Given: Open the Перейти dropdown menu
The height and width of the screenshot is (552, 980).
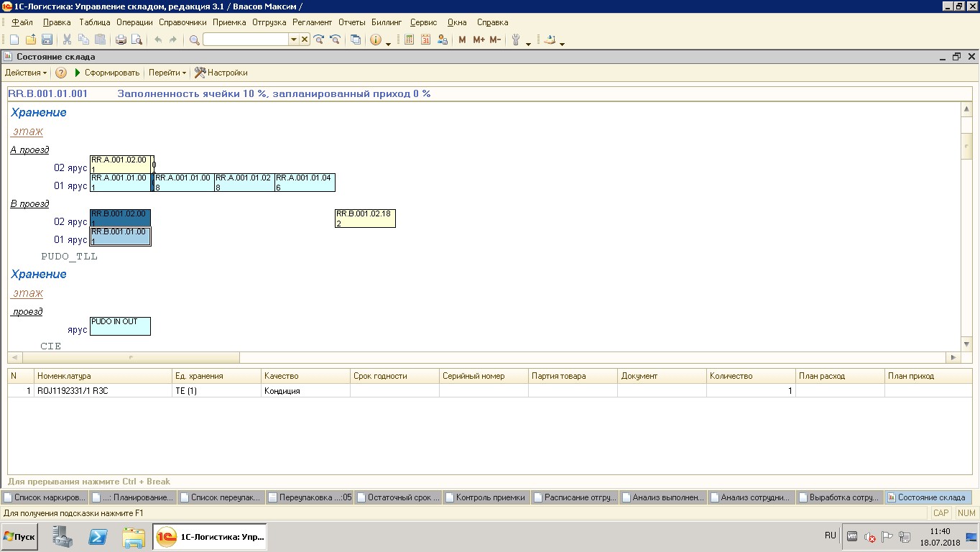Looking at the screenshot, I should pyautogui.click(x=167, y=73).
